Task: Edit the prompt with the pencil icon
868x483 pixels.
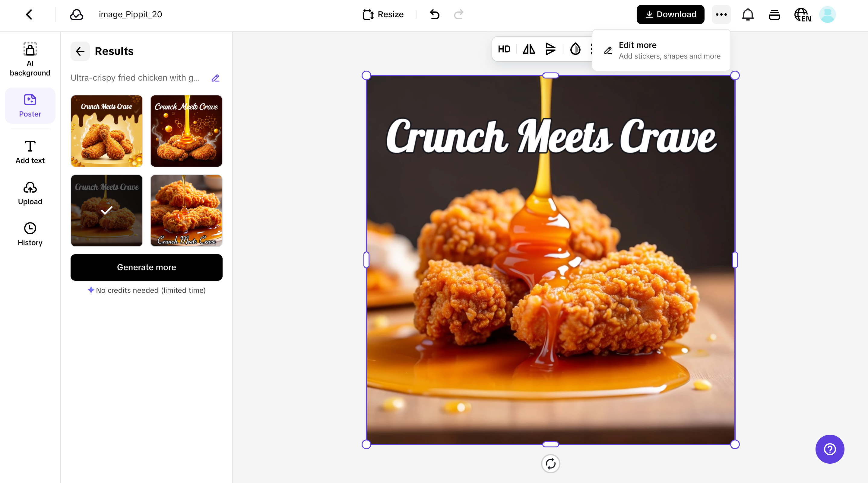Action: tap(215, 78)
